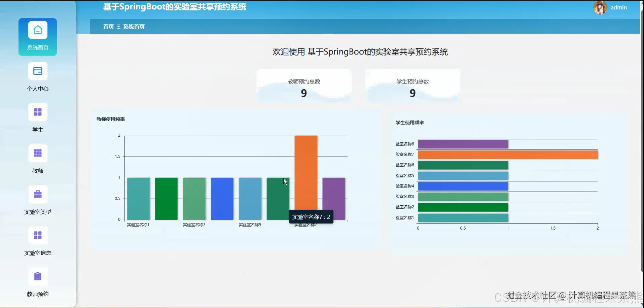Click the admin avatar in top bar
The height and width of the screenshot is (308, 644).
coord(600,7)
